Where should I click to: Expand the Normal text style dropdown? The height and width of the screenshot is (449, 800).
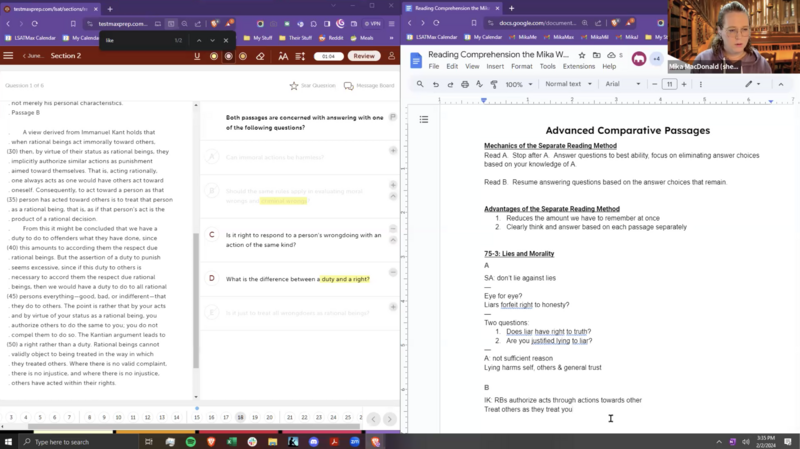tap(568, 85)
